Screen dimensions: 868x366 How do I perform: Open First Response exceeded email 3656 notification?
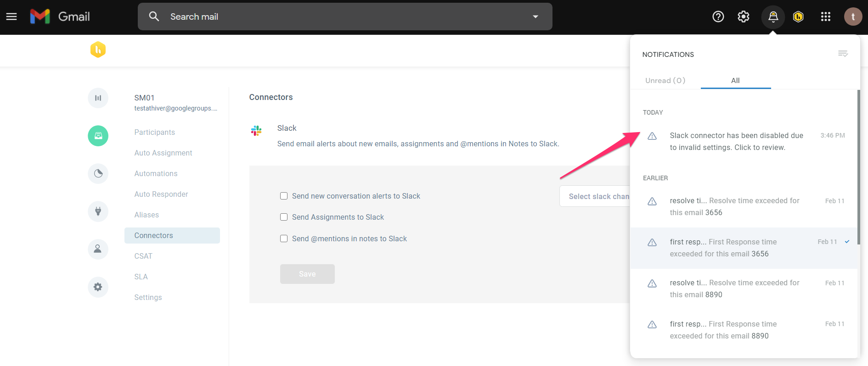point(744,248)
